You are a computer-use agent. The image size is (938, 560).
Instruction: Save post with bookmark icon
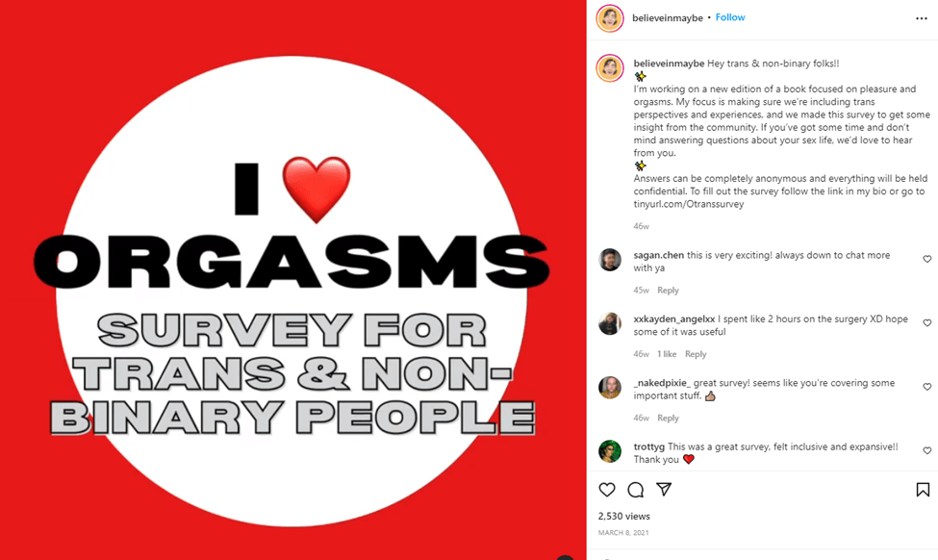coord(923,490)
